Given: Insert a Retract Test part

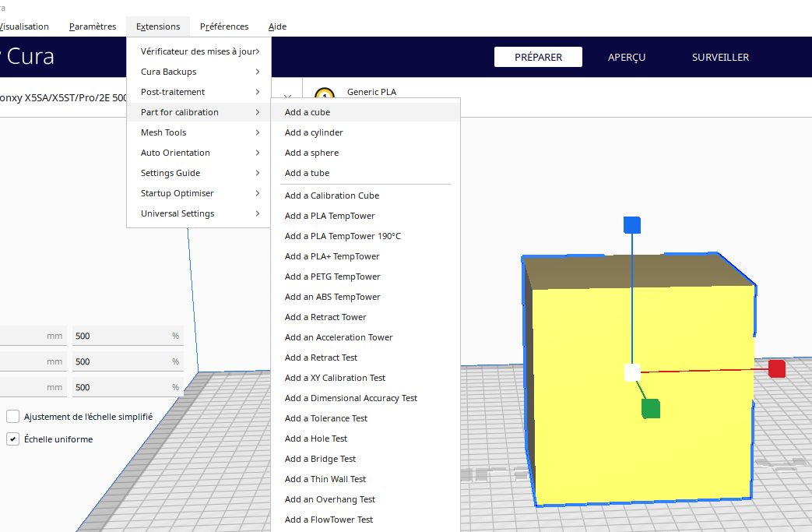Looking at the screenshot, I should coord(366,357).
